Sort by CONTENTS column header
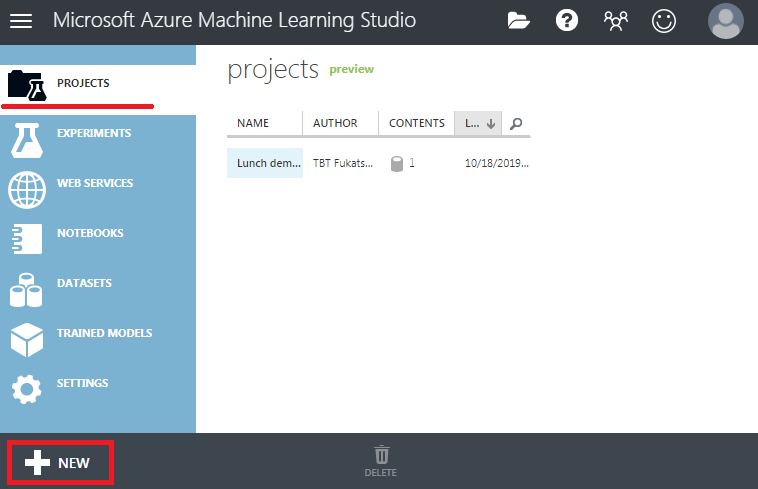Screen dimensions: 758x489 point(417,123)
